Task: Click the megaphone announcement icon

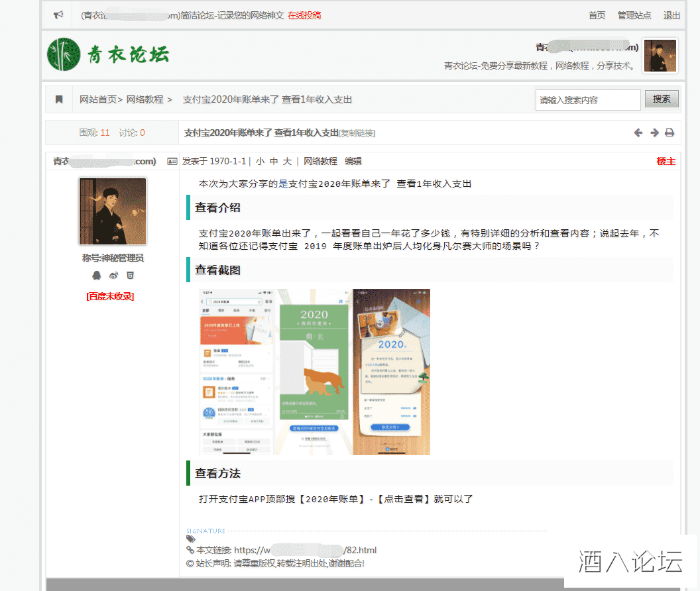Action: (58, 15)
